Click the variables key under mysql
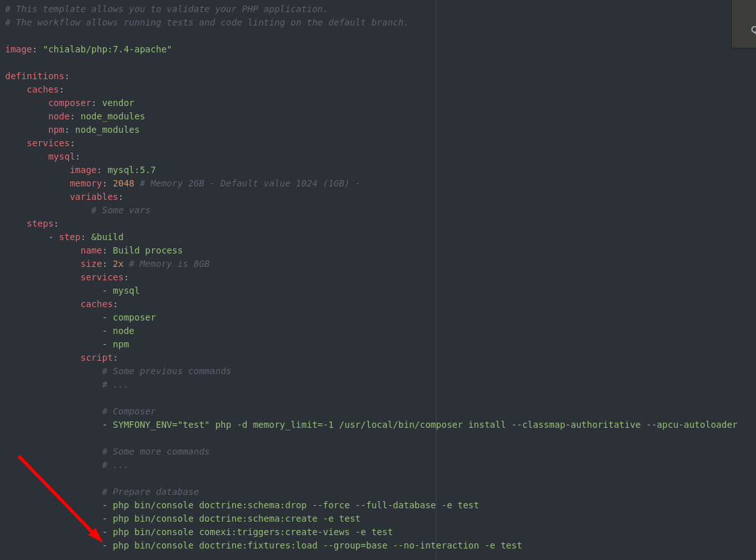The height and width of the screenshot is (560, 756). (x=94, y=197)
